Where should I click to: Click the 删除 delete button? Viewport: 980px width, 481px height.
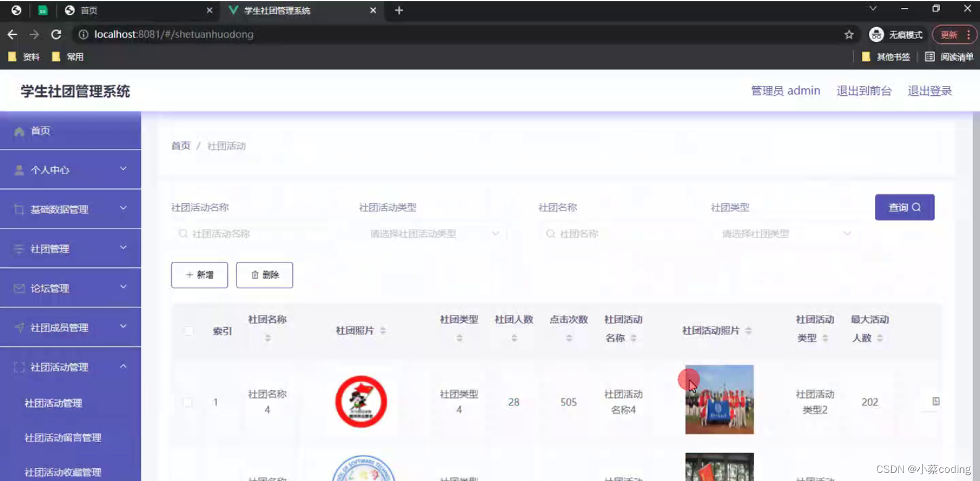(264, 275)
